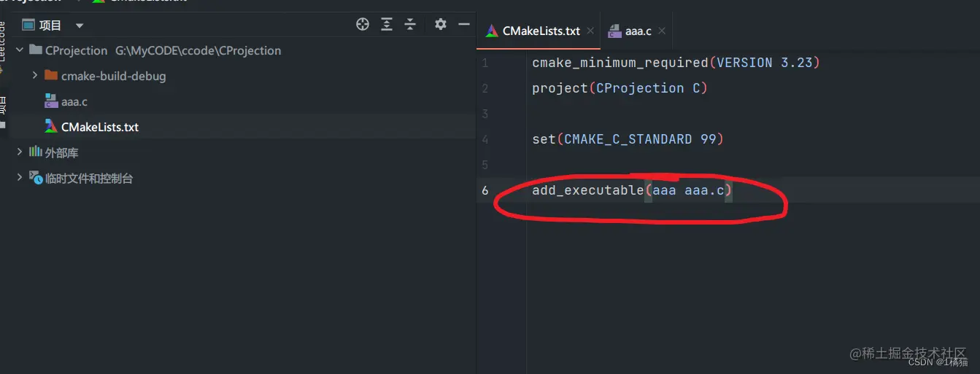The image size is (980, 374).
Task: Collapse the CProjection root folder chevron
Action: click(x=19, y=51)
